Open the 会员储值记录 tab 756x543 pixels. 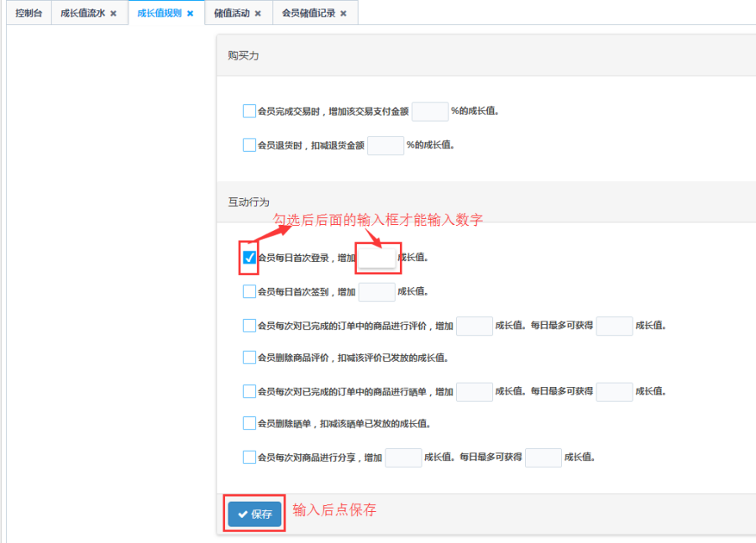[x=308, y=13]
